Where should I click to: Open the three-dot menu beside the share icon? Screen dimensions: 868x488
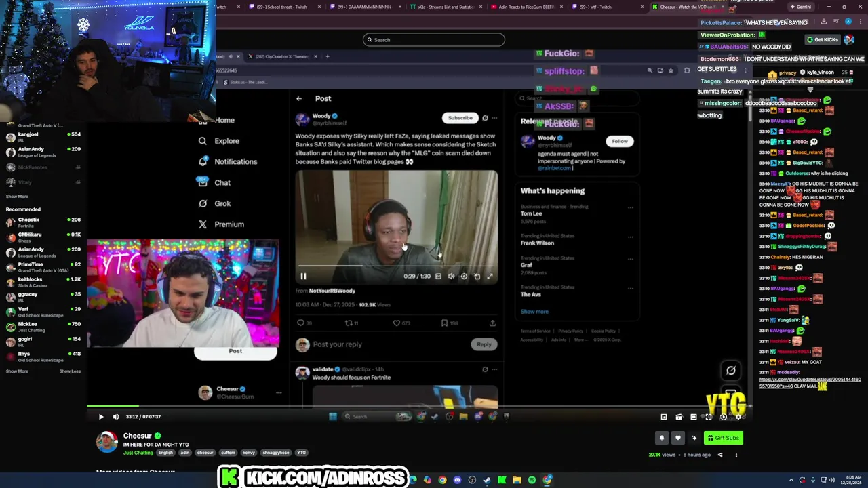click(736, 455)
